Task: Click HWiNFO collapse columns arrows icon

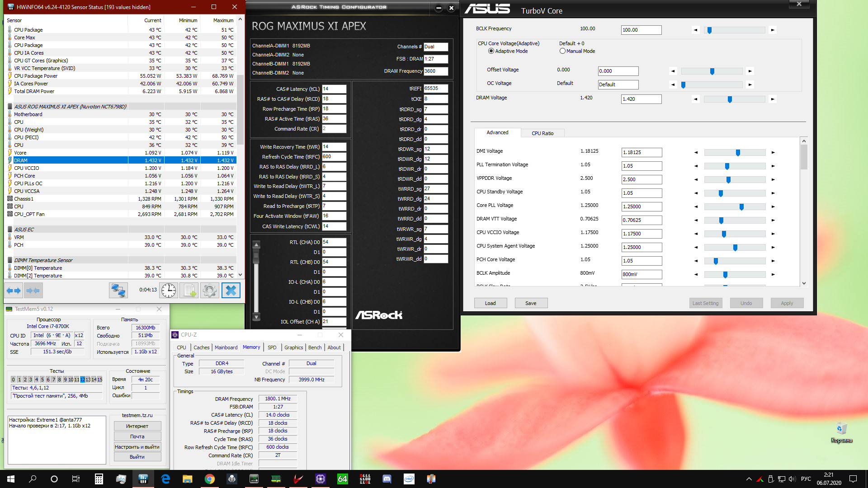Action: (33, 291)
